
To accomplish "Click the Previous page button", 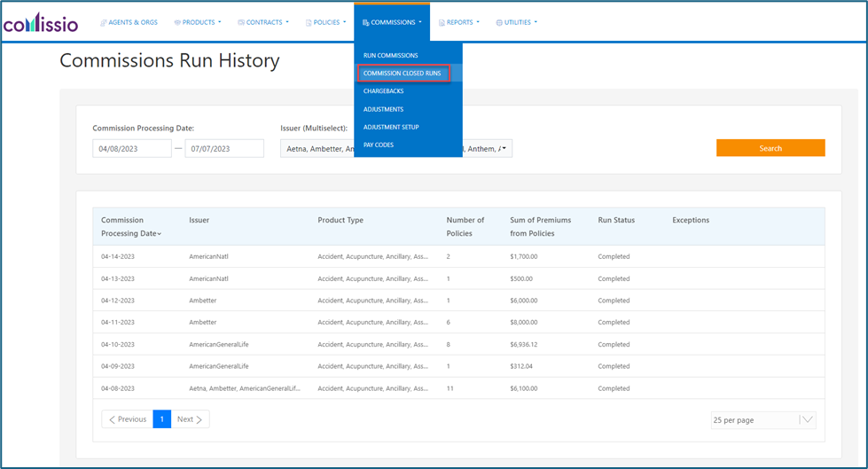I will click(x=127, y=419).
